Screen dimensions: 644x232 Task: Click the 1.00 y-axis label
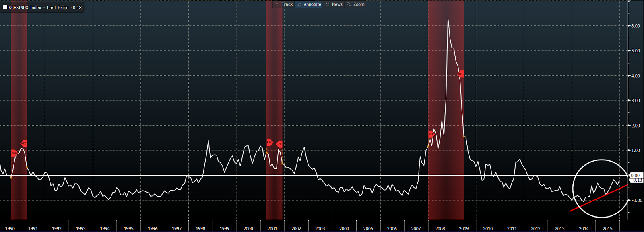point(636,151)
